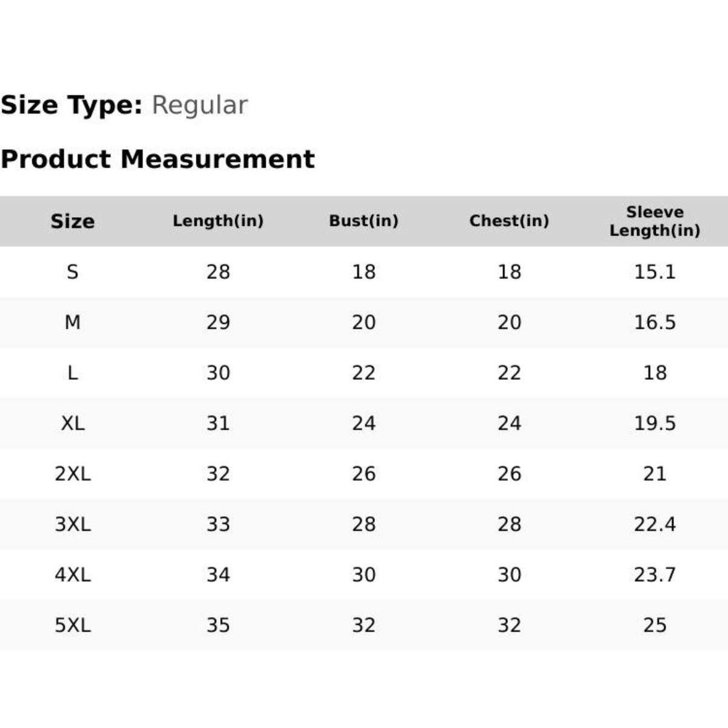Click the chest value for size 4XL
The height and width of the screenshot is (728, 728).
pyautogui.click(x=509, y=575)
